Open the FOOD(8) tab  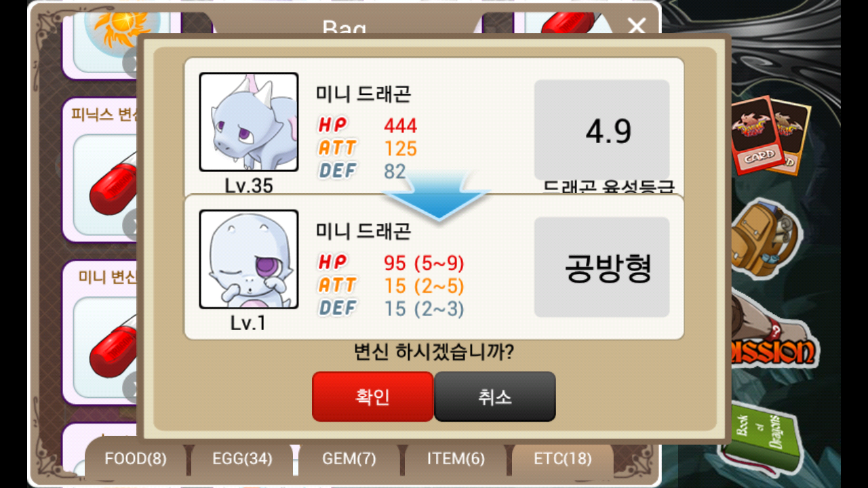pyautogui.click(x=136, y=459)
